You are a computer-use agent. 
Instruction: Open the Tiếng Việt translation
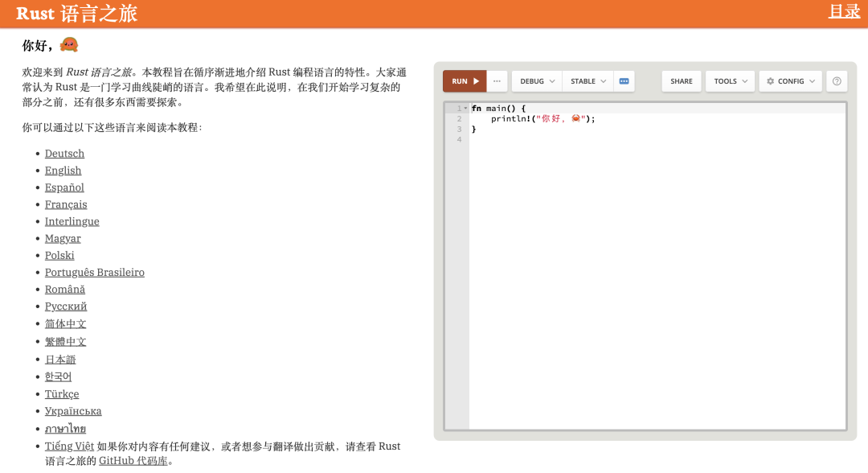[69, 446]
